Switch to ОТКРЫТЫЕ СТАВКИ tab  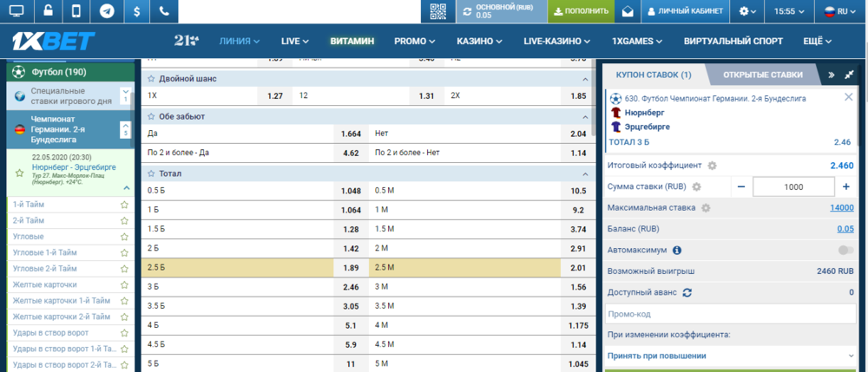[762, 75]
